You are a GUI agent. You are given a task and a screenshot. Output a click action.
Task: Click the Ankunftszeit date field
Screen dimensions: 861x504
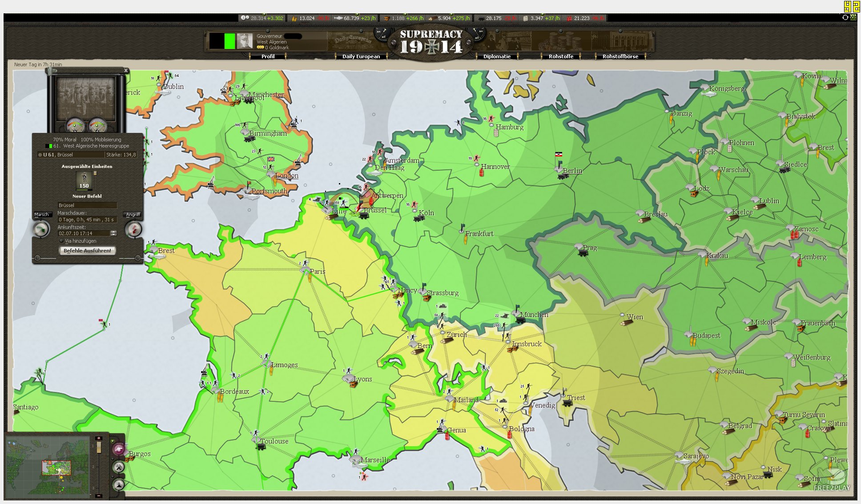[x=84, y=233]
